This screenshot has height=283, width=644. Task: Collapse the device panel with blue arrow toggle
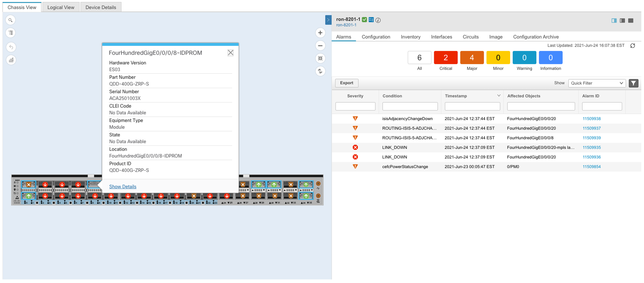click(x=328, y=20)
